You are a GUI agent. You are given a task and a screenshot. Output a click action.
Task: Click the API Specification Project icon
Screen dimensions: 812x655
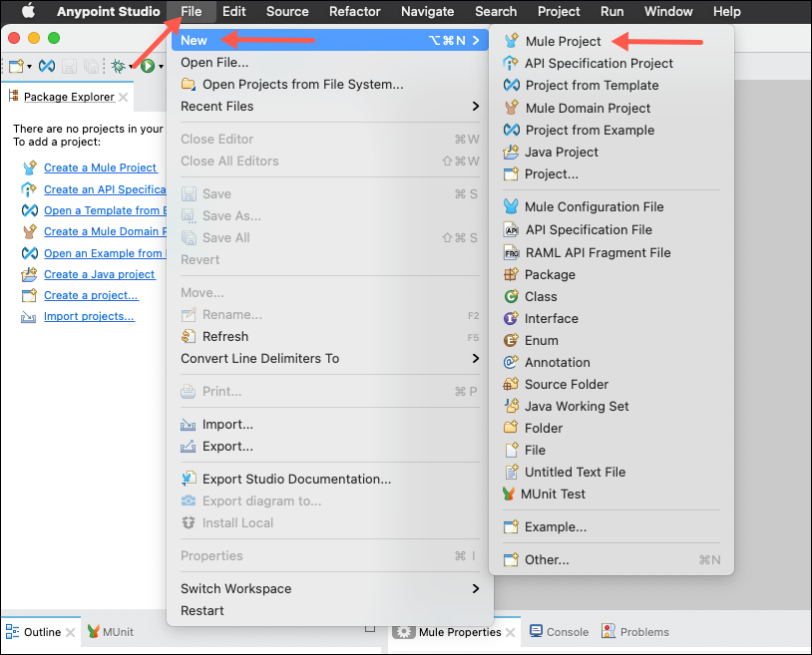tap(511, 63)
